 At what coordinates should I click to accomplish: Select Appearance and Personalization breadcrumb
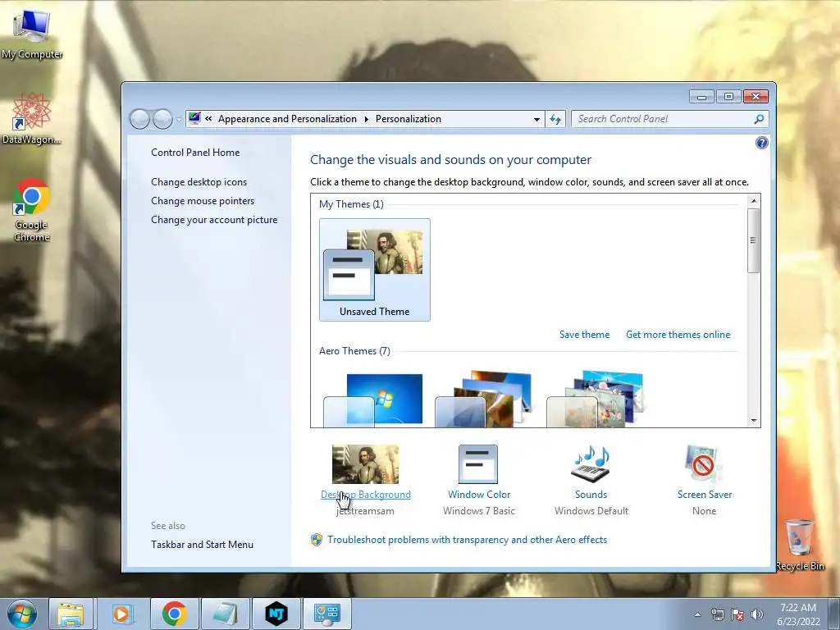(x=287, y=119)
